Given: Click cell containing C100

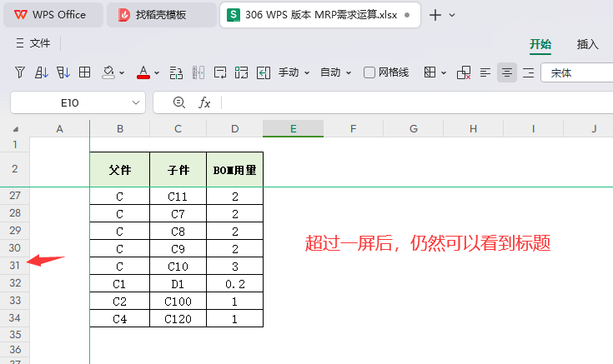Looking at the screenshot, I should point(178,302).
